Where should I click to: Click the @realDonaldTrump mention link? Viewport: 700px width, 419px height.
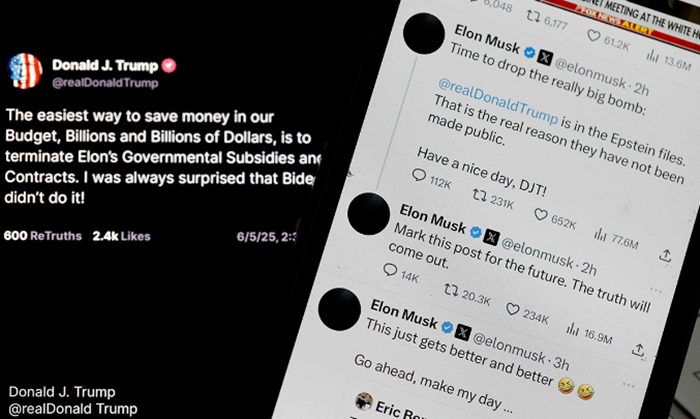(498, 101)
